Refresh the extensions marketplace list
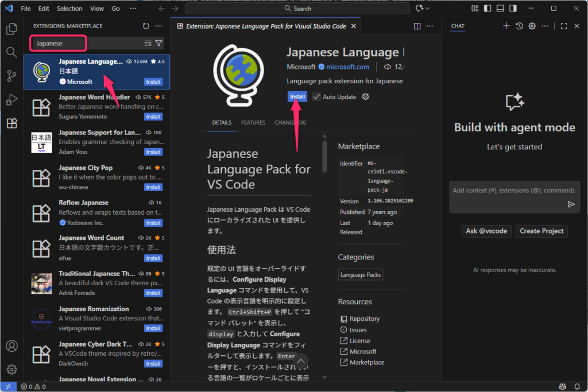588x392 pixels. 146,26
